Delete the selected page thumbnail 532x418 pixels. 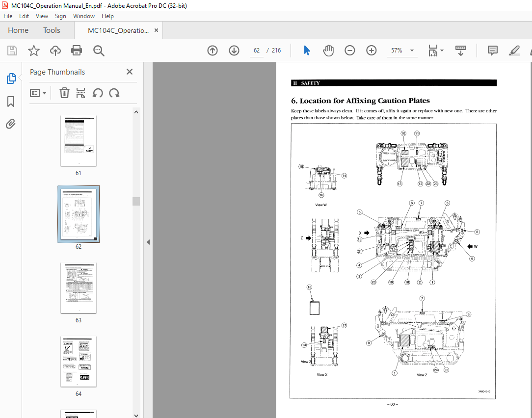point(64,93)
